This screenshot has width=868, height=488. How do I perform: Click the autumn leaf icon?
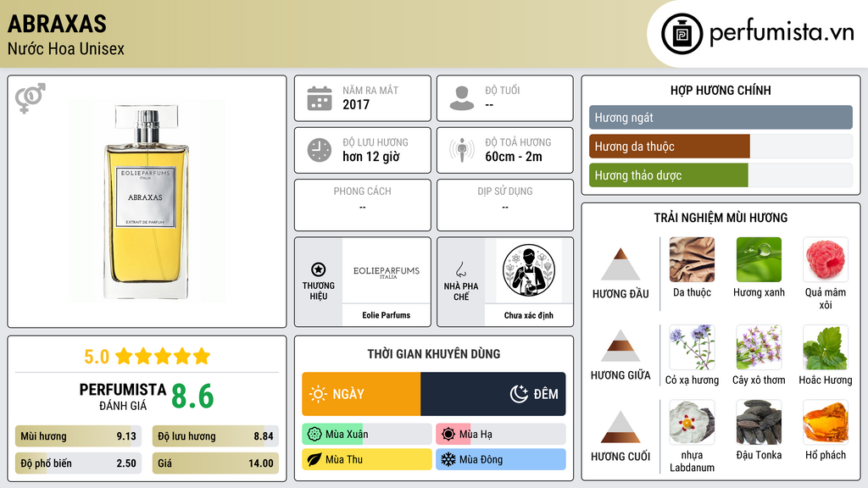pyautogui.click(x=314, y=459)
